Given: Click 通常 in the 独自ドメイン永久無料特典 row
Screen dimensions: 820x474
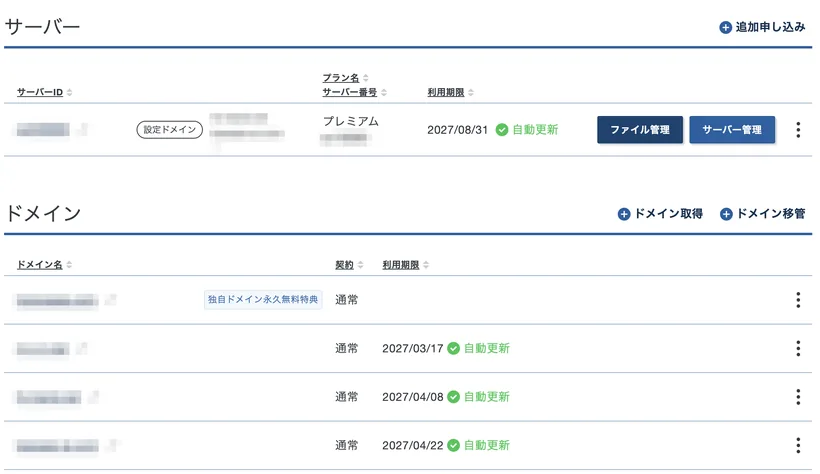Looking at the screenshot, I should (346, 300).
